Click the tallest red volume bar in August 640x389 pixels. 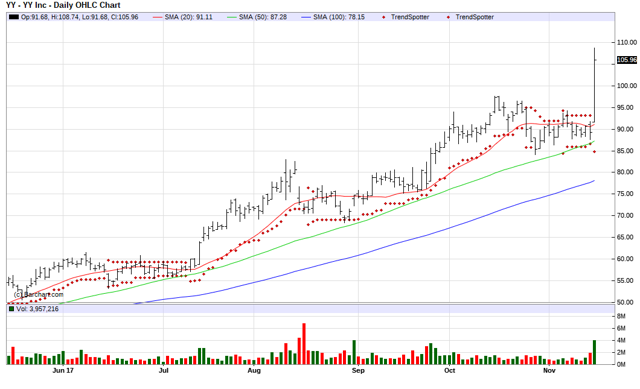click(304, 344)
